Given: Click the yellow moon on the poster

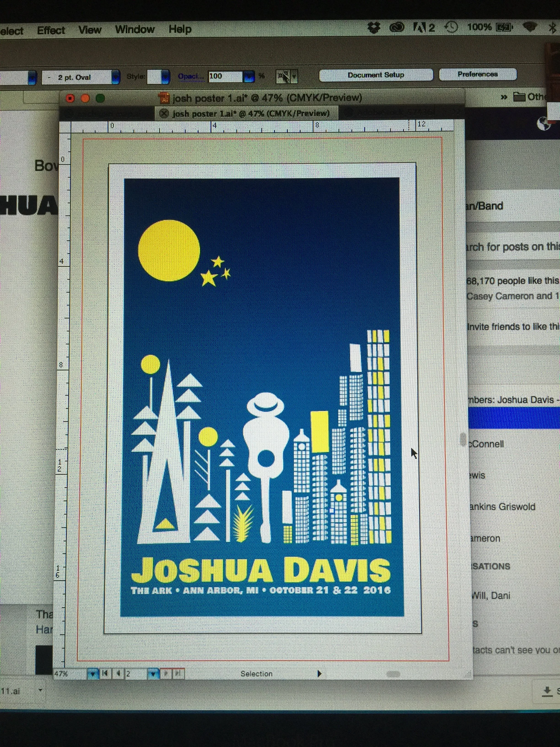Looking at the screenshot, I should 169,251.
